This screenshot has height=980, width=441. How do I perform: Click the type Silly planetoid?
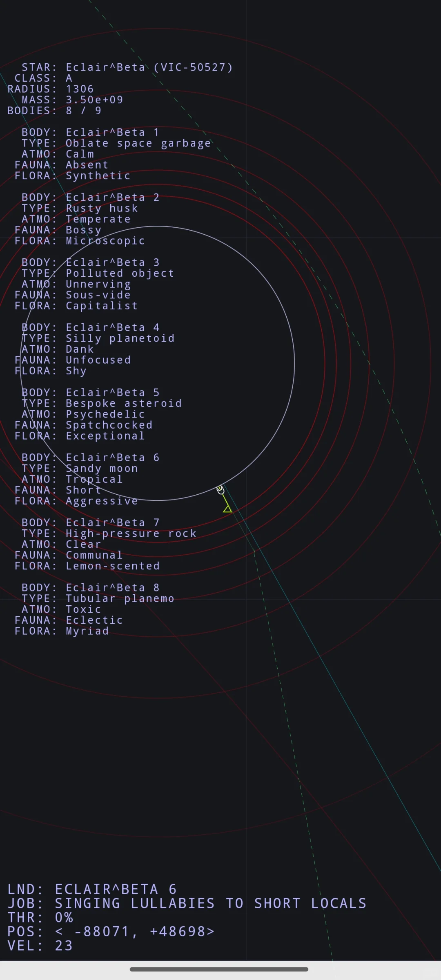tap(120, 338)
